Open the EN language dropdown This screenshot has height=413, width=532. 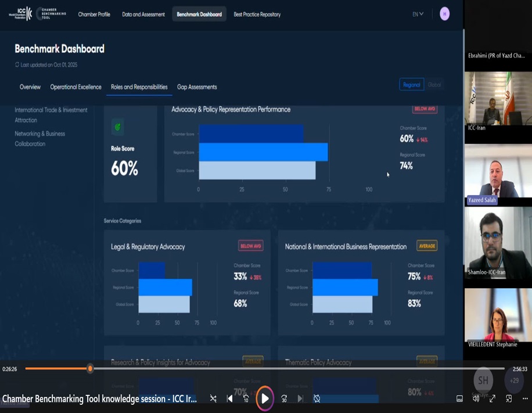pyautogui.click(x=417, y=13)
